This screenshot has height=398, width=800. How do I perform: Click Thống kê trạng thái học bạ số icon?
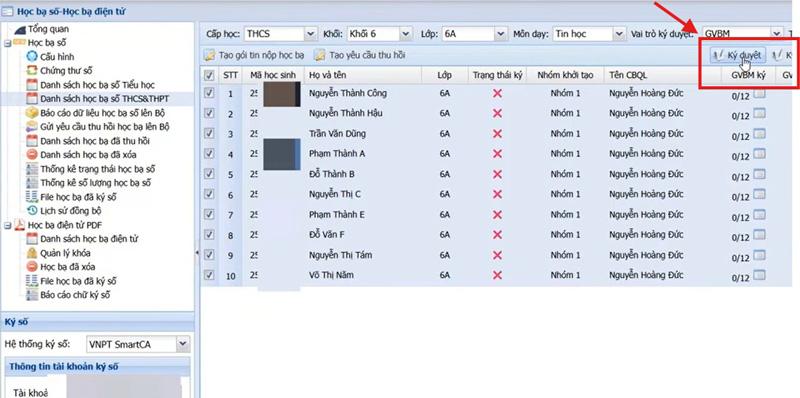point(32,169)
